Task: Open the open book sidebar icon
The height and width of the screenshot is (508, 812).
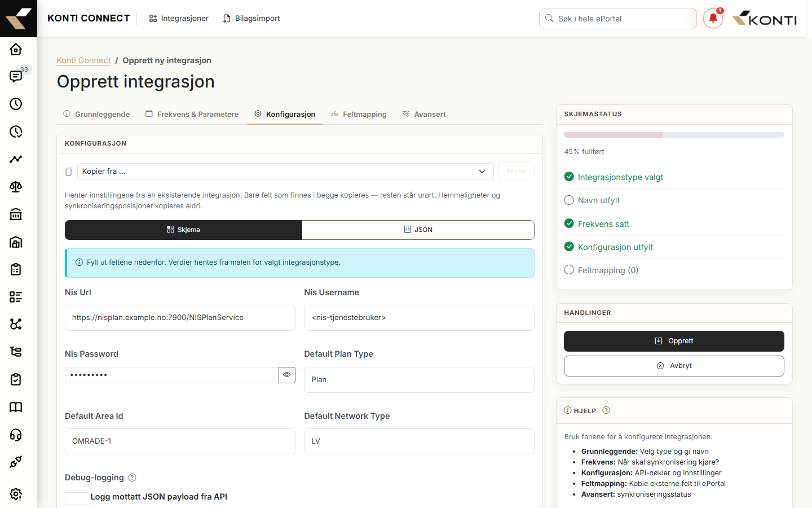Action: tap(16, 407)
